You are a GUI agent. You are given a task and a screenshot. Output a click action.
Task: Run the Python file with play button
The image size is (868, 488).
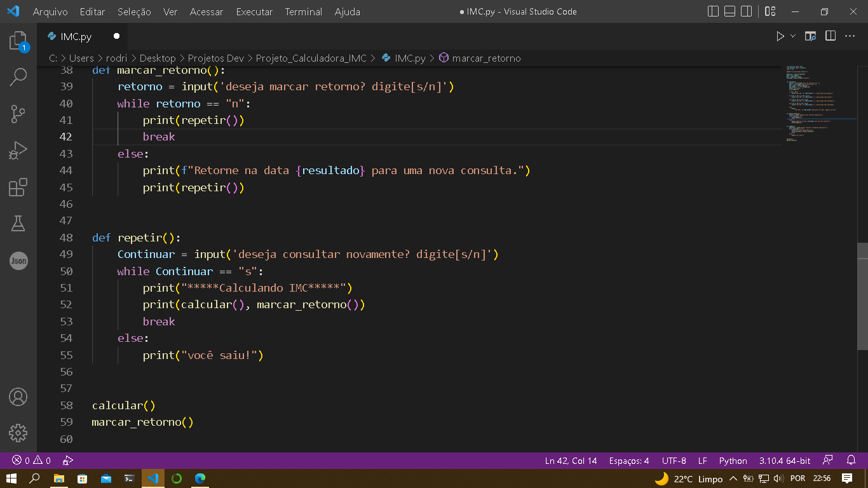tap(780, 37)
